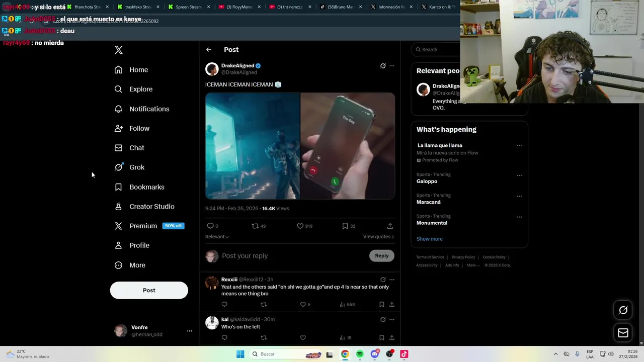Click View quotes link
The height and width of the screenshot is (362, 644).
(378, 237)
